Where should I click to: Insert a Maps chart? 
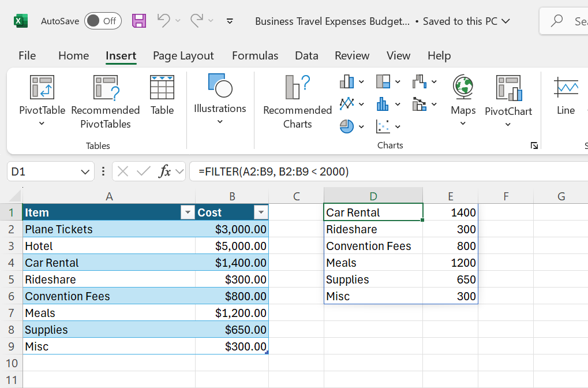[x=462, y=101]
